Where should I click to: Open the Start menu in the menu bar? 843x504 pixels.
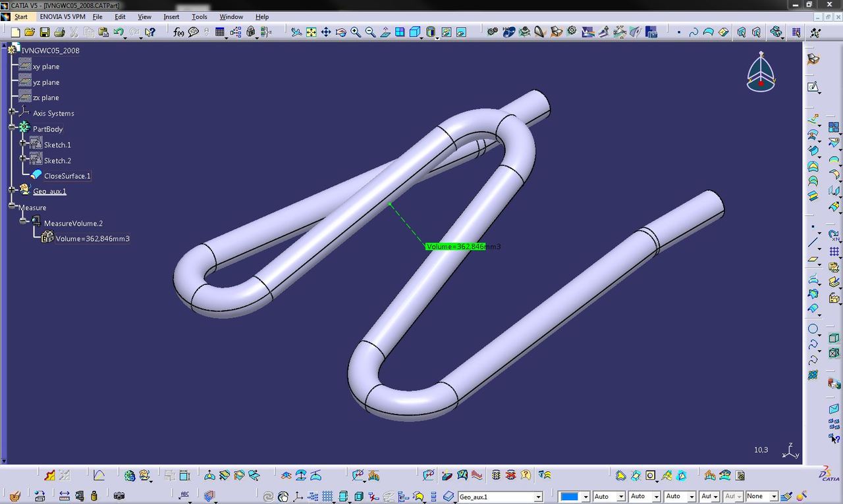click(x=21, y=16)
